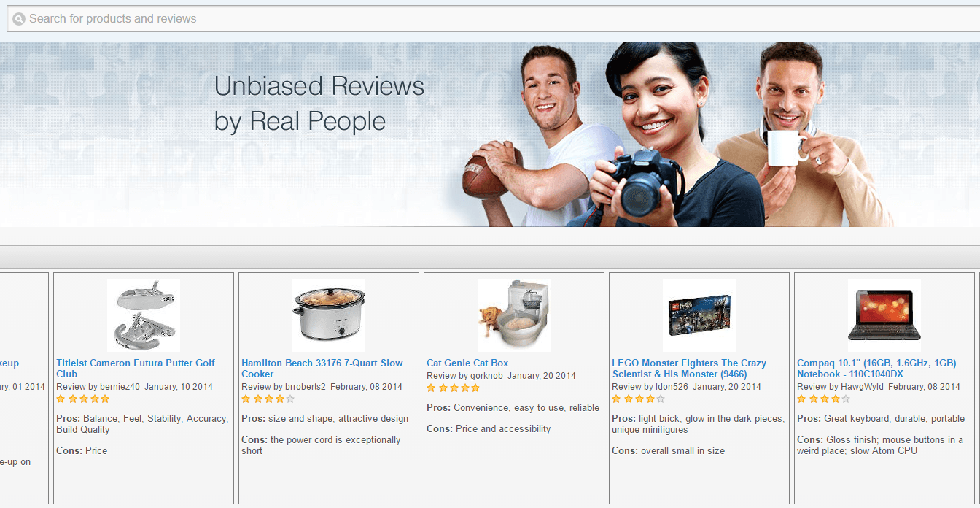Open the Hamilton Beach slow cooker image
This screenshot has width=980, height=508.
coord(329,315)
